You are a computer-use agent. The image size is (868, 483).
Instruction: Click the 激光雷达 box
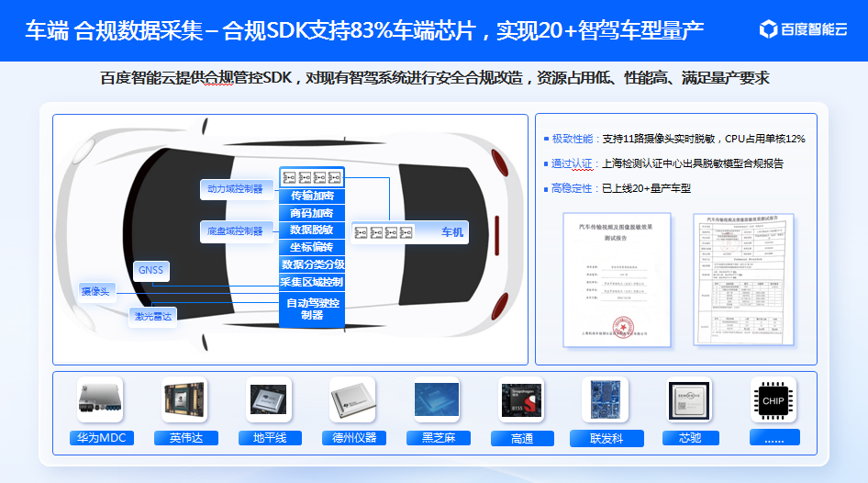[153, 316]
